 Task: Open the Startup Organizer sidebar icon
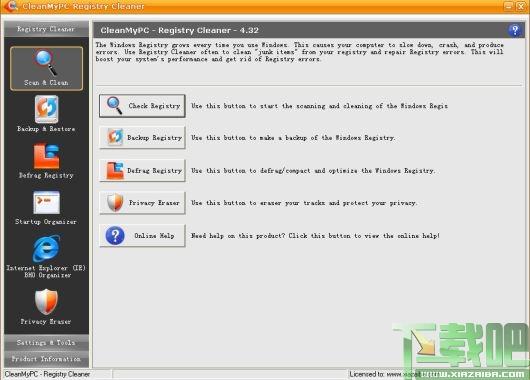(46, 207)
